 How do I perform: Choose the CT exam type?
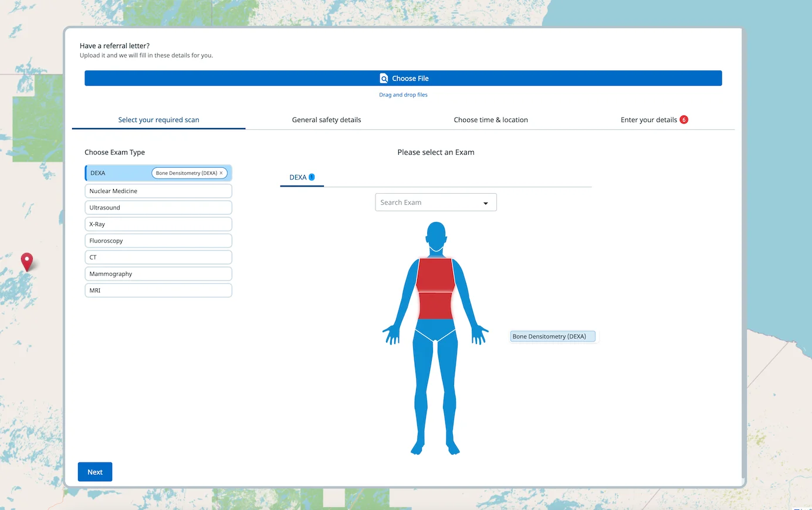tap(158, 257)
